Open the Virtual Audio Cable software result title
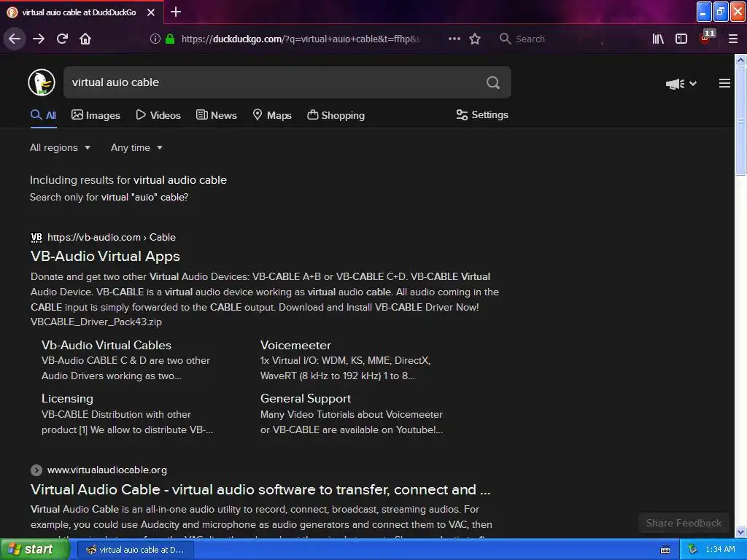The width and height of the screenshot is (747, 560). (260, 489)
